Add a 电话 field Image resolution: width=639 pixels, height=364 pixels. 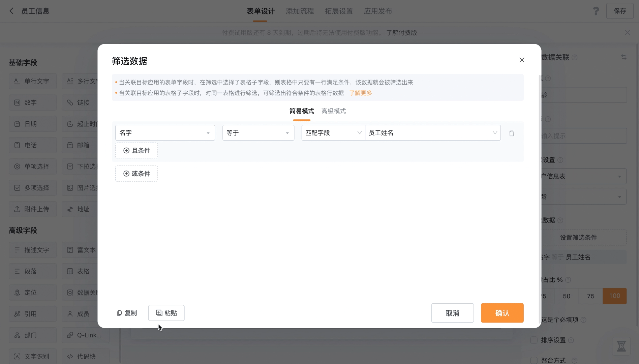pos(33,145)
